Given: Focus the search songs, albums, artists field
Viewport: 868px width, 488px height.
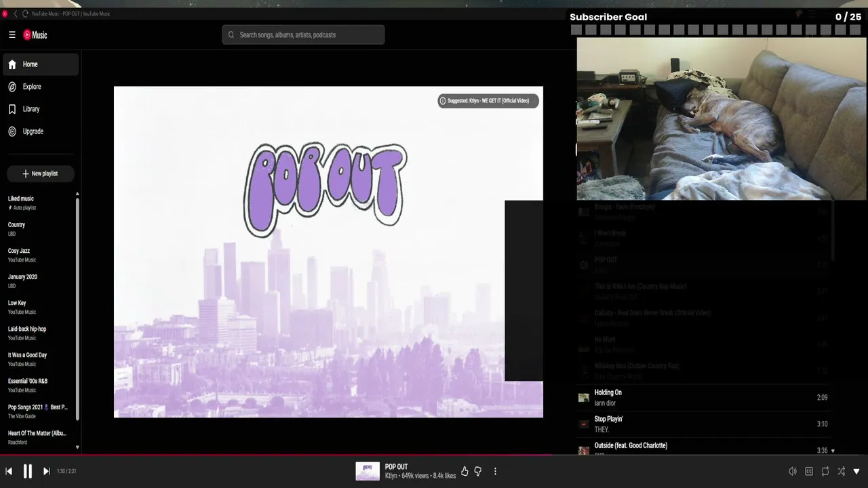Looking at the screenshot, I should coord(303,35).
